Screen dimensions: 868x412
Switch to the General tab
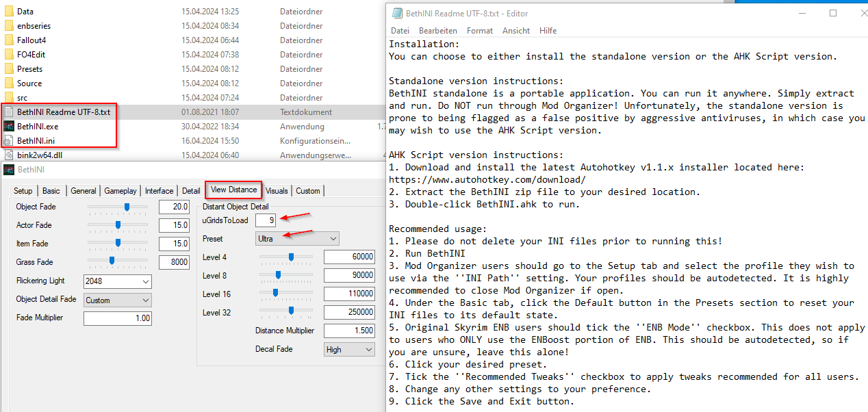click(84, 191)
